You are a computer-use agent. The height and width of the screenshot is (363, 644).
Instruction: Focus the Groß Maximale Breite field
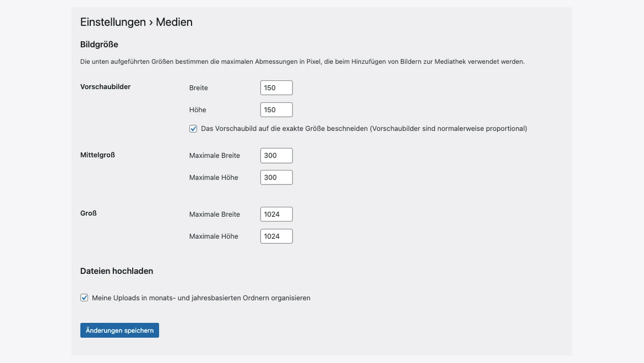point(276,214)
